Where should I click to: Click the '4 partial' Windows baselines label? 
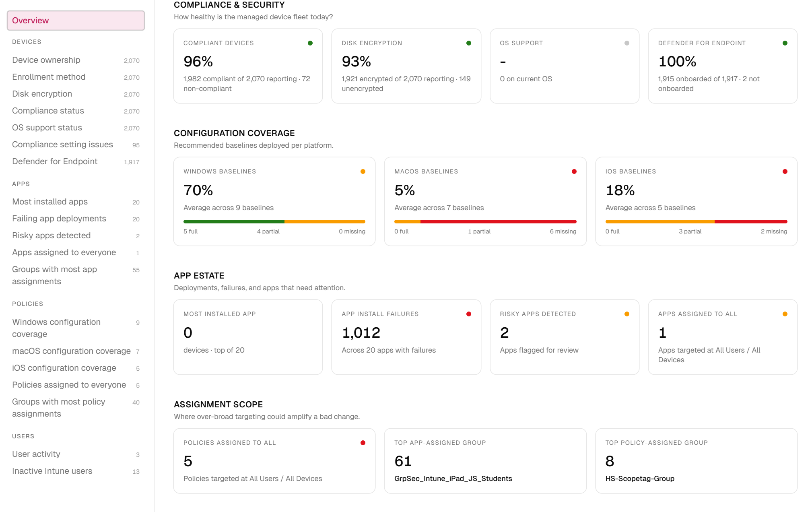(268, 231)
